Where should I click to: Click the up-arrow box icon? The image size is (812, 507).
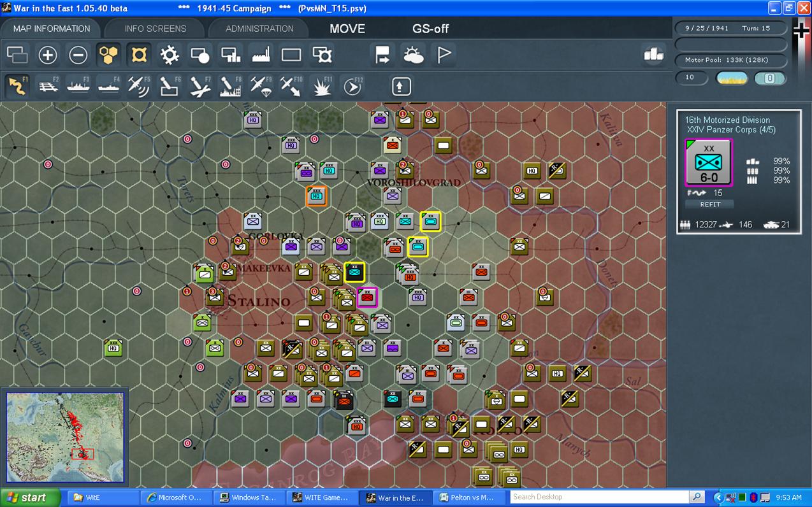tap(401, 86)
